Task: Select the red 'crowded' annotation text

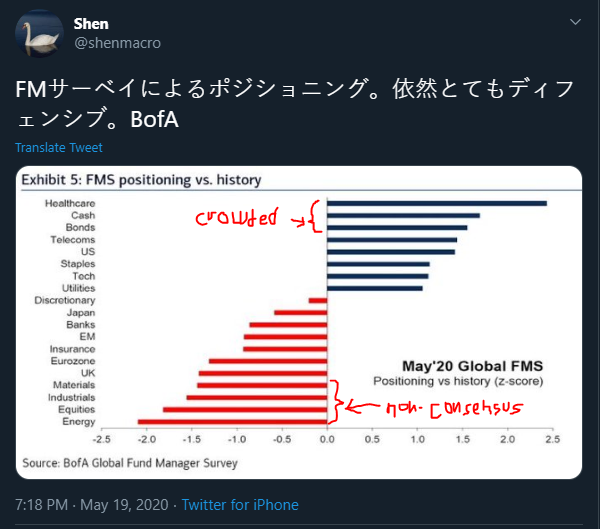Action: (x=237, y=217)
